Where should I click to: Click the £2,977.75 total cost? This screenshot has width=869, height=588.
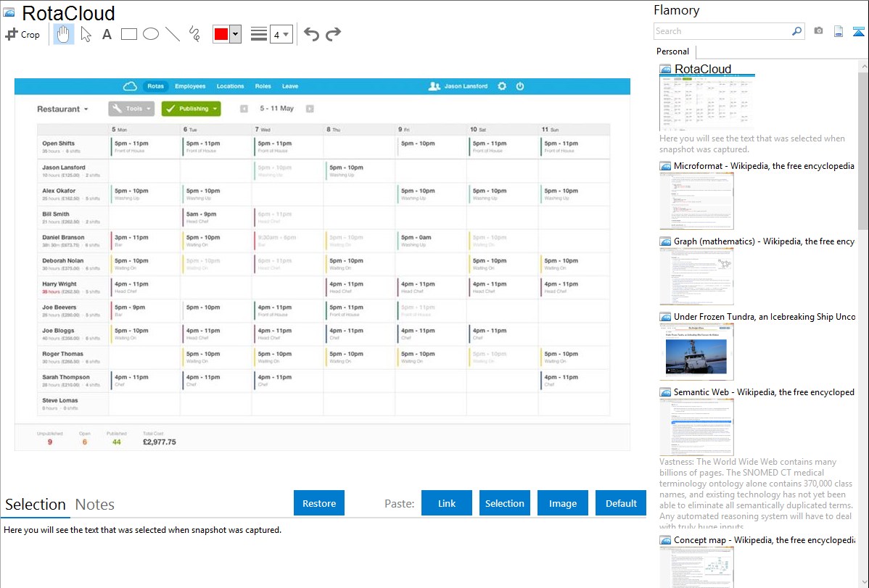pos(160,442)
